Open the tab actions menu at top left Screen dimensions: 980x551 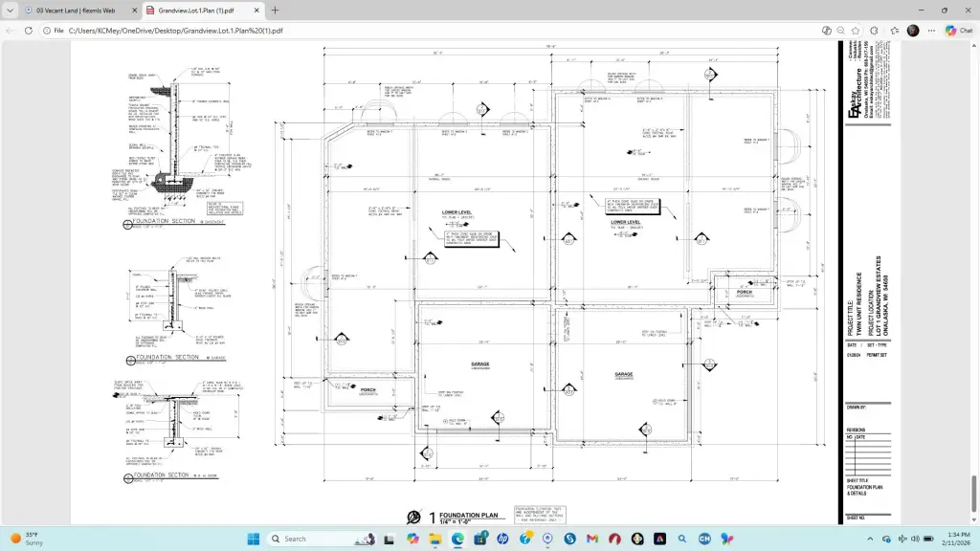pyautogui.click(x=11, y=10)
